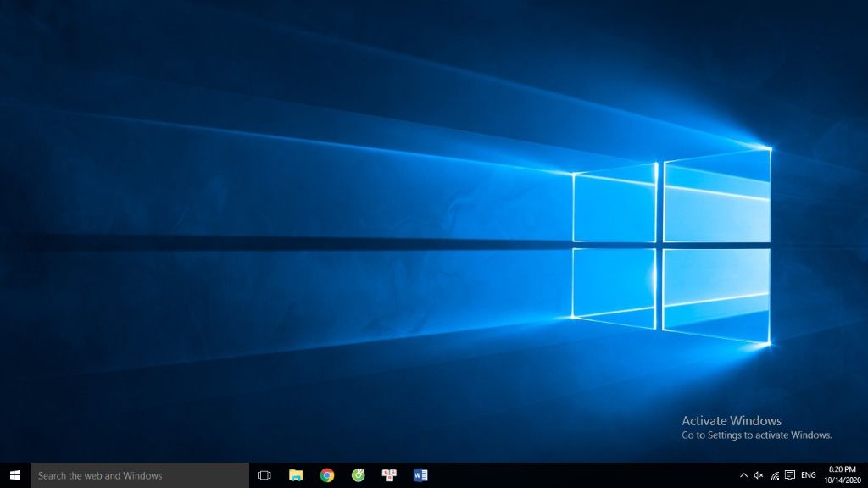Switch the ENG input language
868x488 pixels.
click(x=808, y=475)
